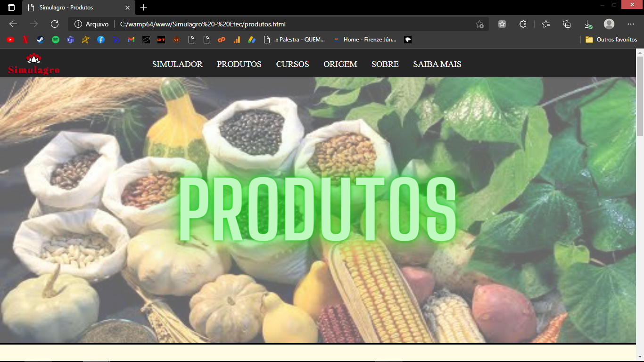Open the browser Extensions menu
The image size is (644, 362).
coord(523,24)
